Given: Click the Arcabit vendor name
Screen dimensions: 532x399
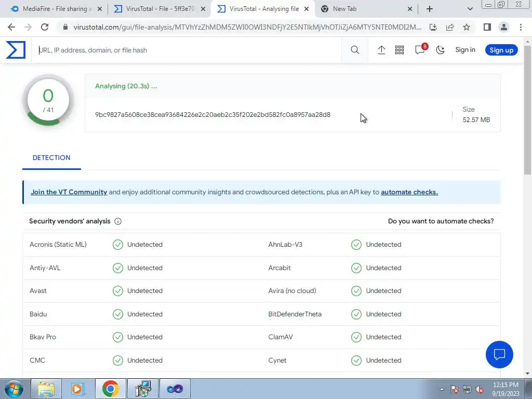Looking at the screenshot, I should click(279, 268).
